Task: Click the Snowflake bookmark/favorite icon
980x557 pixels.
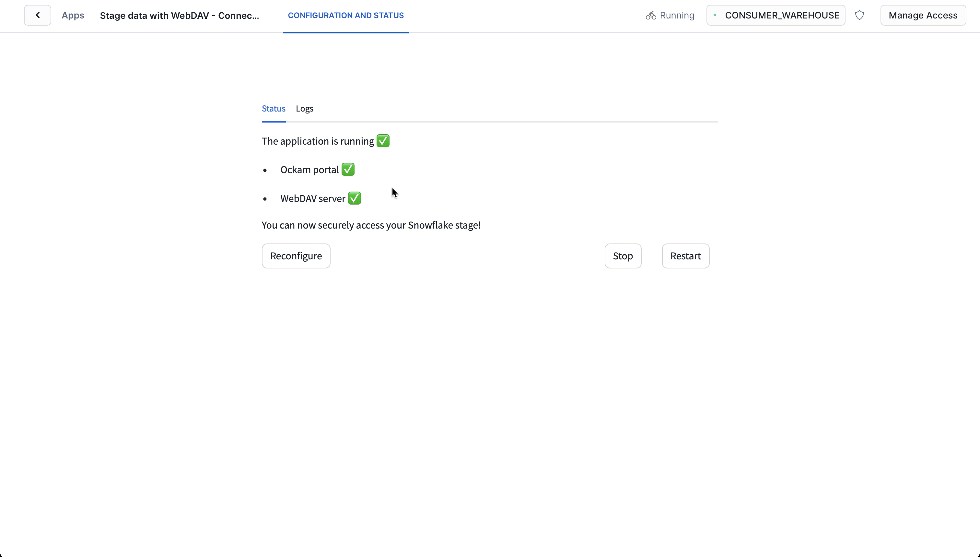Action: (859, 15)
